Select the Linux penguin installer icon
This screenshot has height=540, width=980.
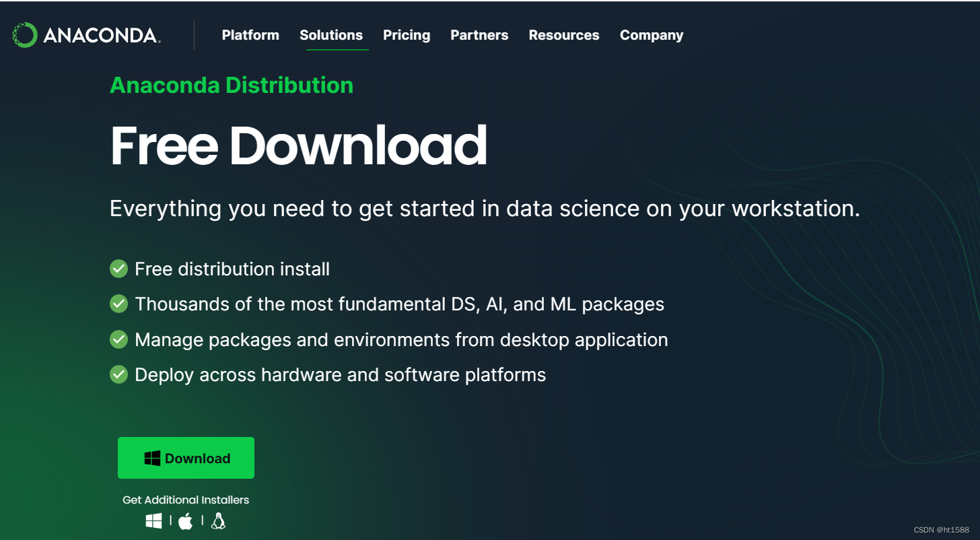[218, 521]
